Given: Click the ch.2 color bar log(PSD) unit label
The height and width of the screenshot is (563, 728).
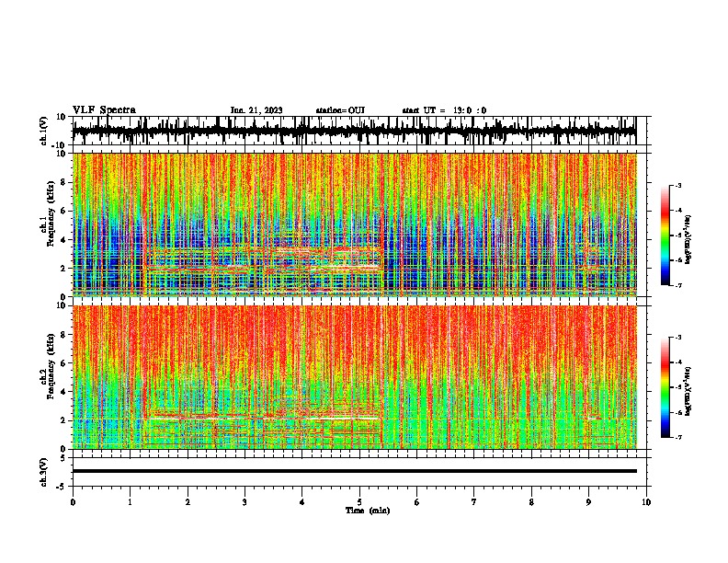Looking at the screenshot, I should click(688, 392).
